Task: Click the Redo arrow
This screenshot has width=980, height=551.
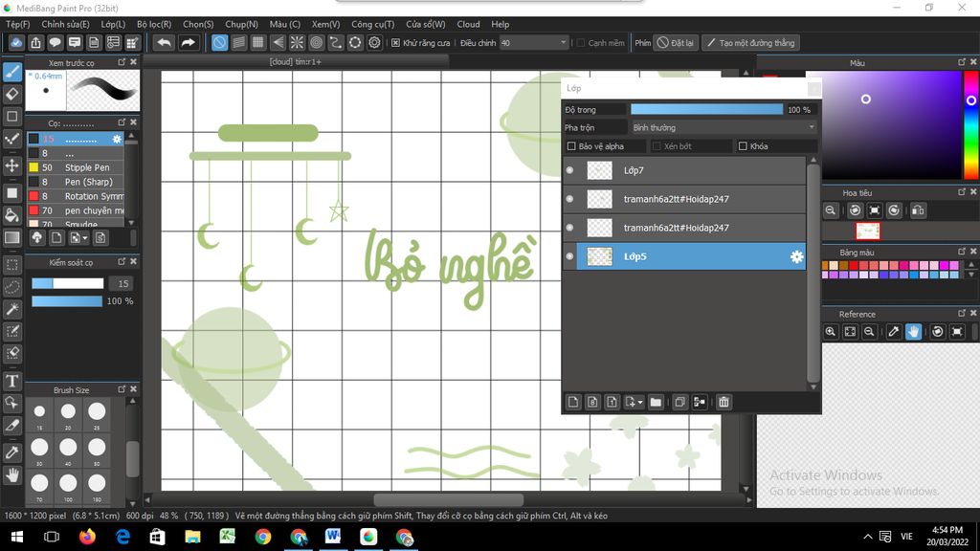Action: [x=188, y=42]
